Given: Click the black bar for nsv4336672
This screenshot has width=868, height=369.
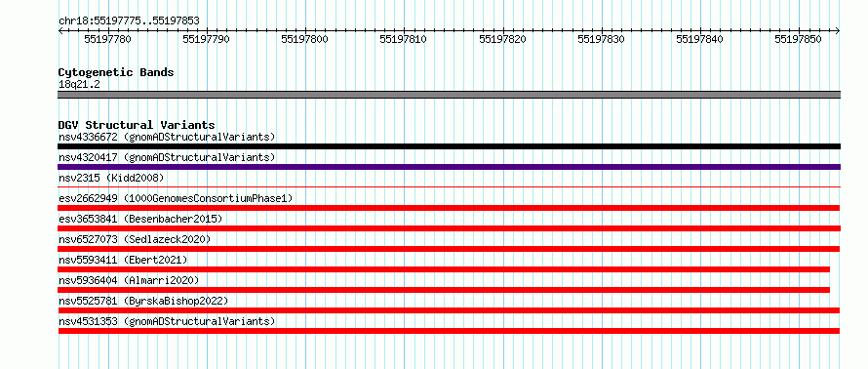Looking at the screenshot, I should pos(449,146).
